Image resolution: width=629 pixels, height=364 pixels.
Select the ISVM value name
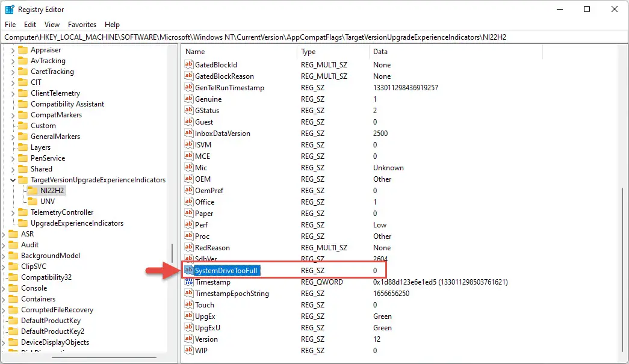coord(203,145)
